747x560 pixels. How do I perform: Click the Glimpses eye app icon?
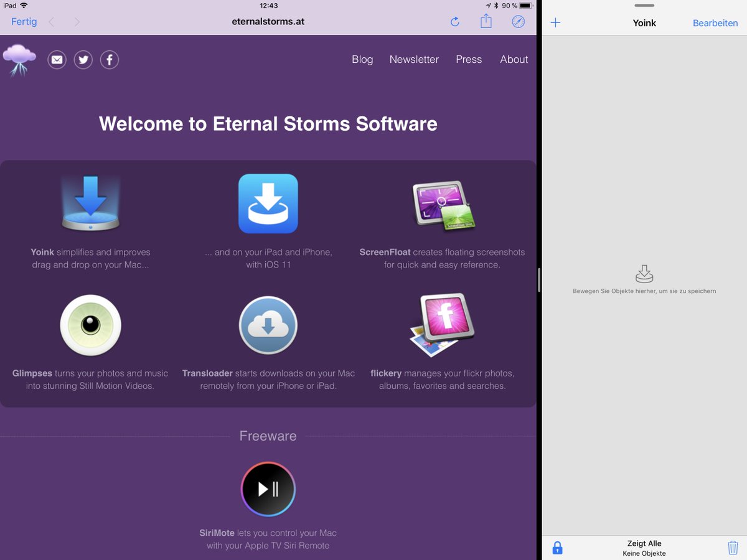[x=91, y=325]
